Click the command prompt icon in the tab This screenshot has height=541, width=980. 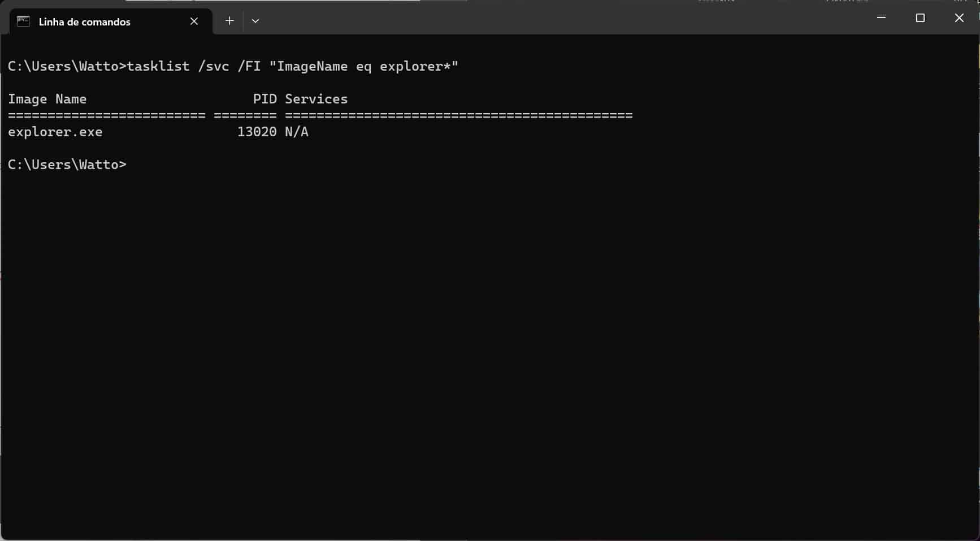pos(23,21)
